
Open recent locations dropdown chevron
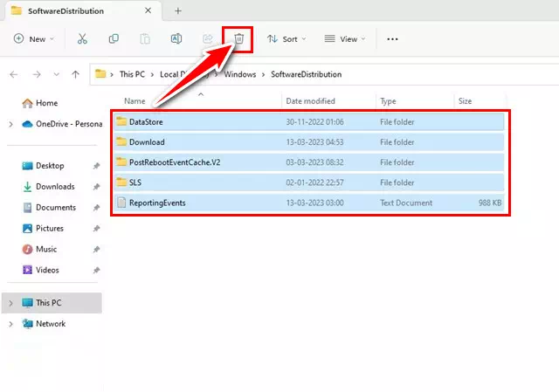pos(56,74)
